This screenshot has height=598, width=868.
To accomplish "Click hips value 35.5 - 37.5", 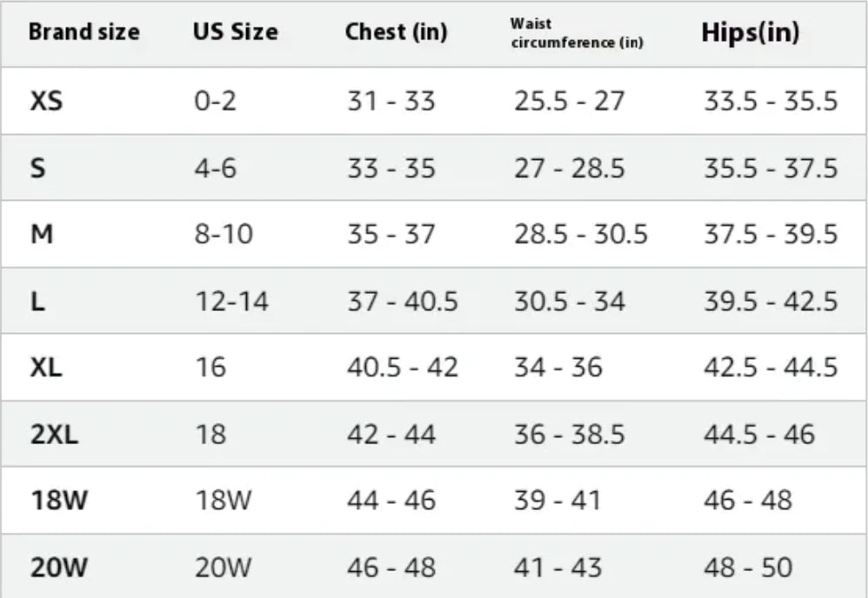I will coord(770,168).
